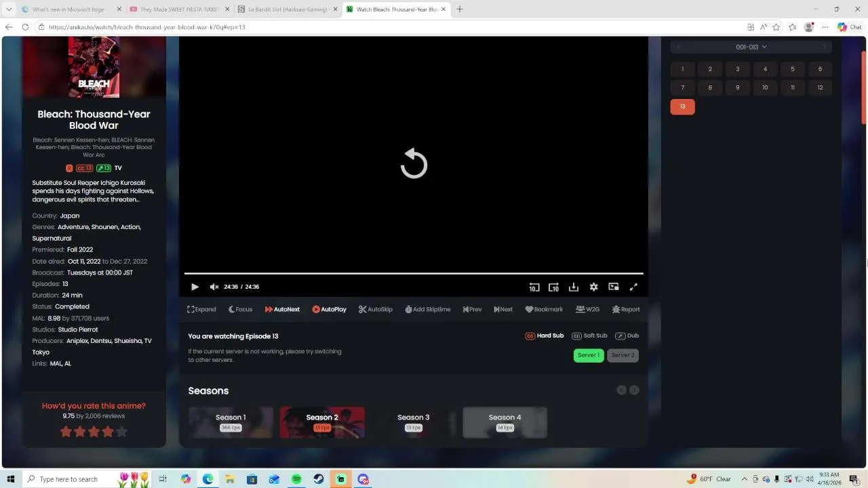Click the download icon in player controls
Viewport: 868px width, 488px height.
pyautogui.click(x=574, y=287)
